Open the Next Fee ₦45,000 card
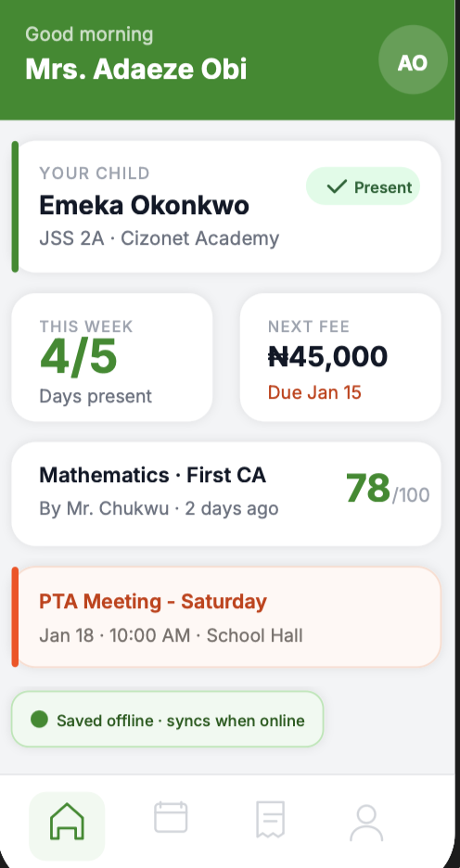The width and height of the screenshot is (460, 868). (x=340, y=357)
